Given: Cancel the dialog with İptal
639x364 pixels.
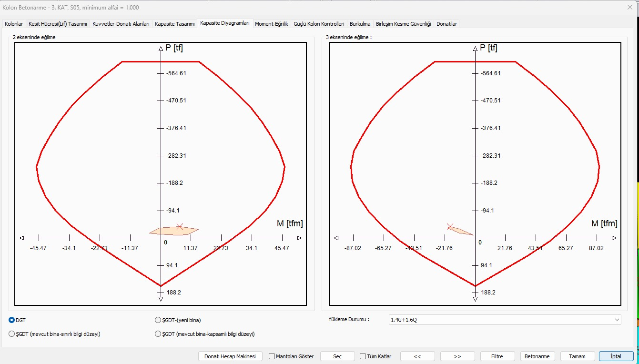Looking at the screenshot, I should point(616,356).
